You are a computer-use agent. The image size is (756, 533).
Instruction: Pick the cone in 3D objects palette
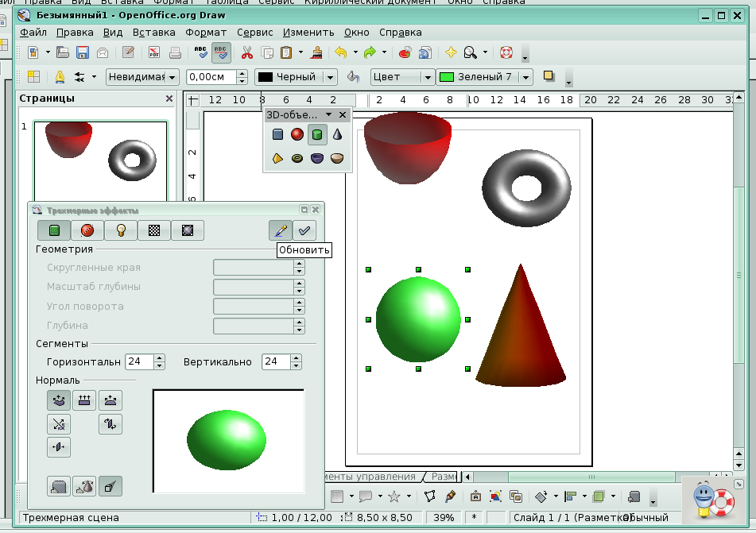point(338,134)
